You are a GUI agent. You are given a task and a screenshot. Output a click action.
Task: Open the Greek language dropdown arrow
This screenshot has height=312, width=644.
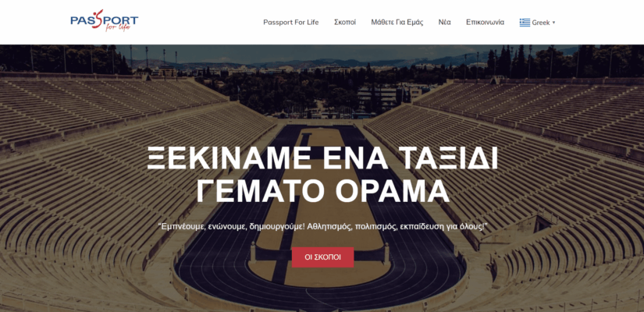pyautogui.click(x=553, y=23)
